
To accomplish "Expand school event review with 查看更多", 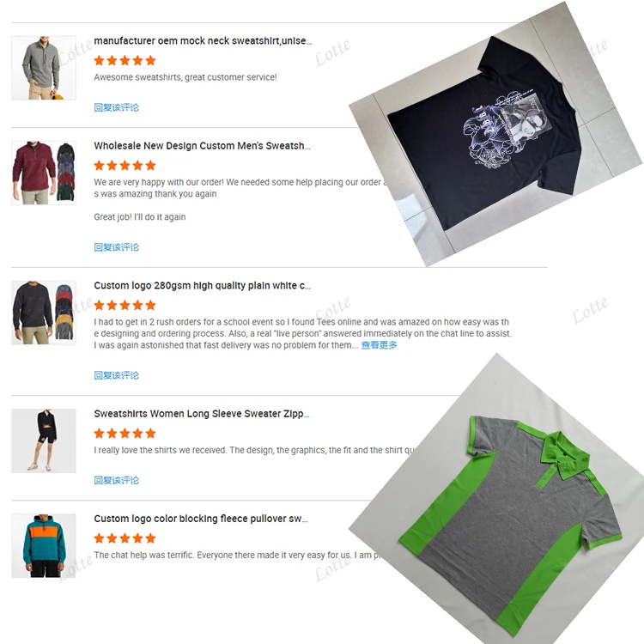I will coord(379,345).
